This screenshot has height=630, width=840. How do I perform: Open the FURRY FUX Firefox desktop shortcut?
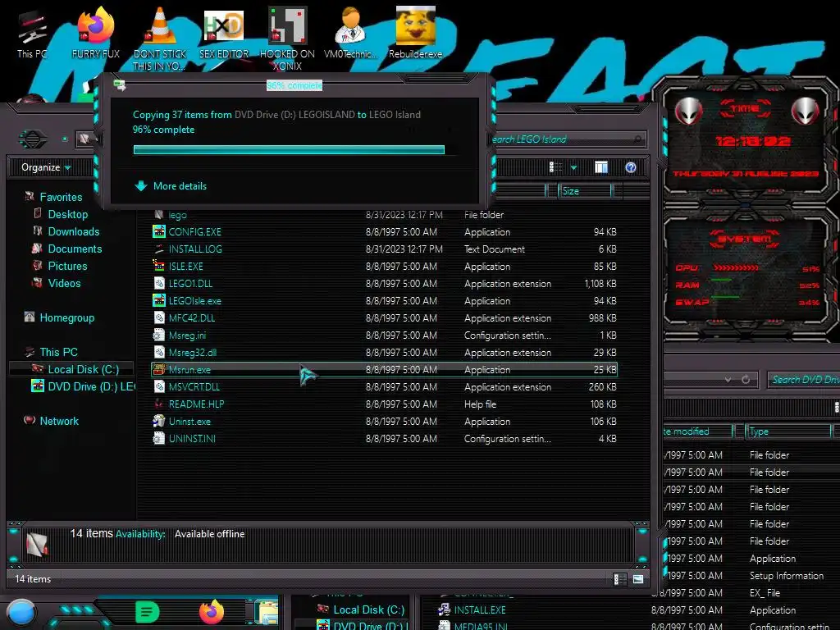click(x=95, y=33)
